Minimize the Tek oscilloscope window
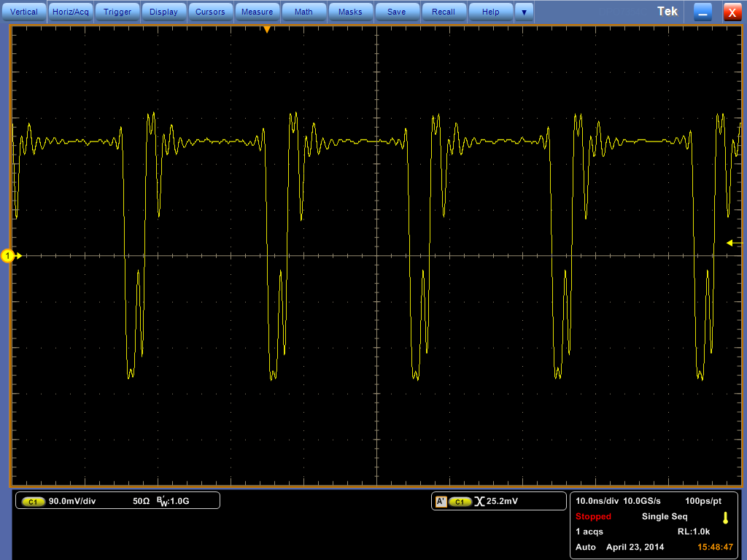747x560 pixels. point(703,12)
